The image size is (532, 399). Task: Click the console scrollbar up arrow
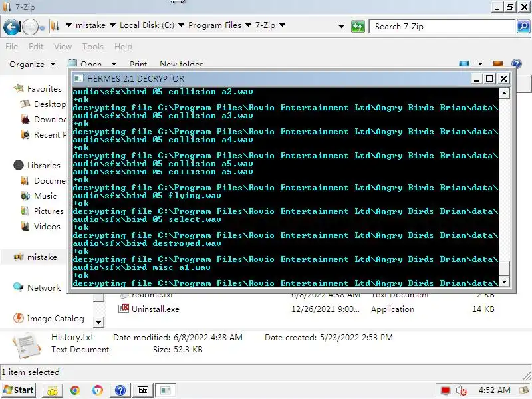tap(504, 93)
